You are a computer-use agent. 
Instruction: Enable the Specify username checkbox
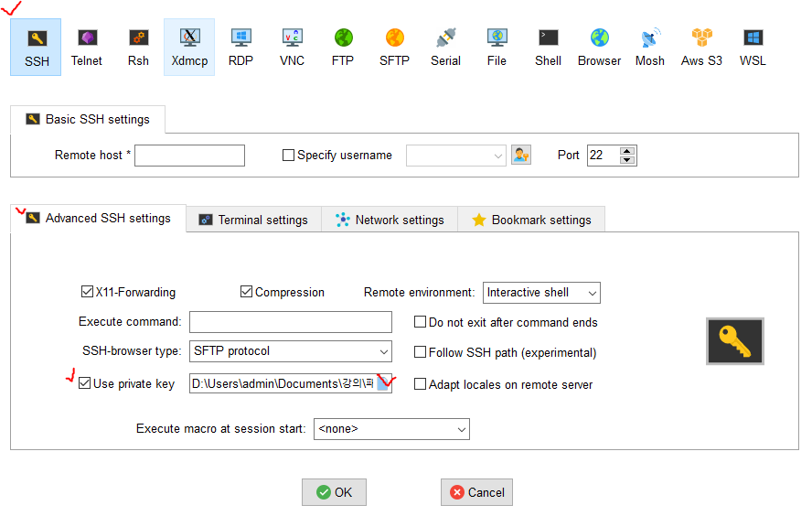[x=288, y=155]
